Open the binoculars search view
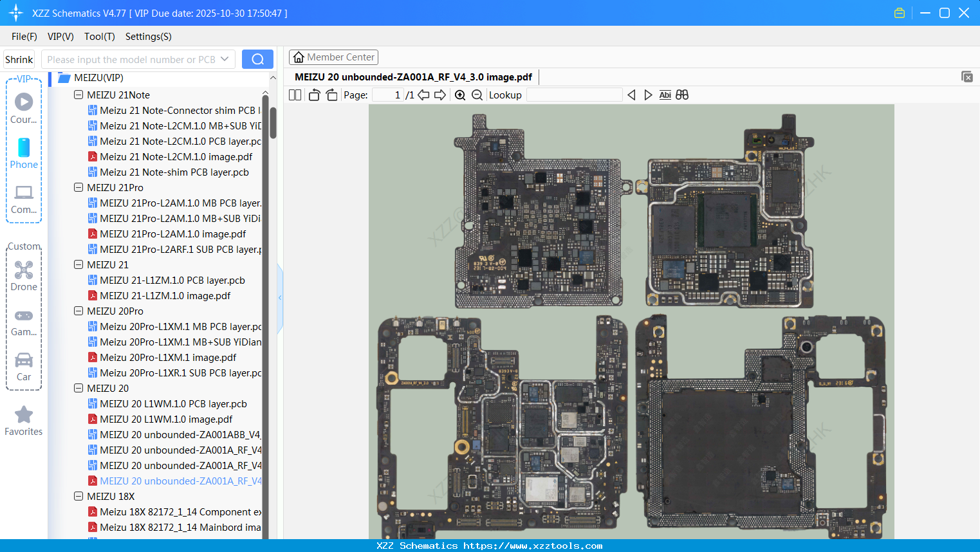Image resolution: width=980 pixels, height=552 pixels. pos(682,95)
